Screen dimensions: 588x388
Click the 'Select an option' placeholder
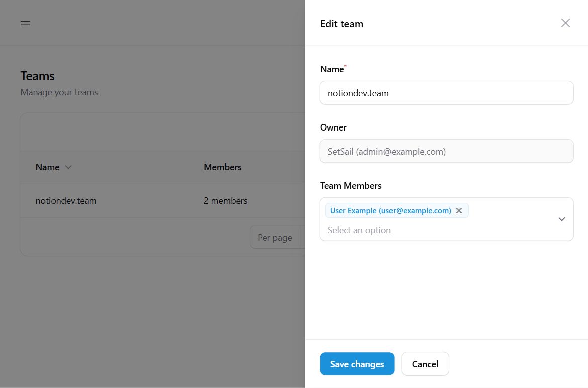359,230
